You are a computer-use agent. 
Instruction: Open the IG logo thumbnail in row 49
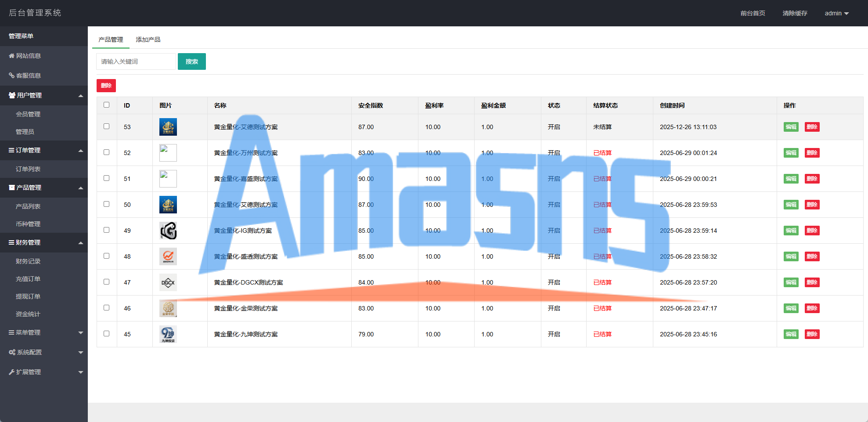pyautogui.click(x=168, y=231)
